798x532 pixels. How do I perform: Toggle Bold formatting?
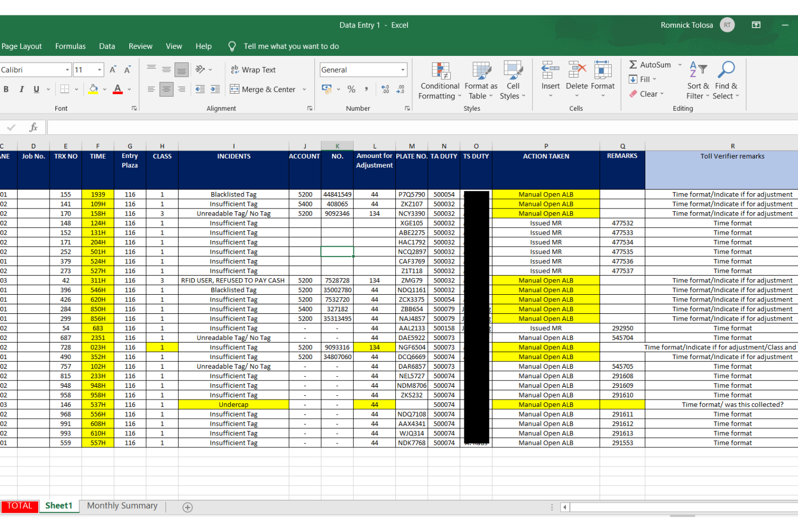point(6,89)
